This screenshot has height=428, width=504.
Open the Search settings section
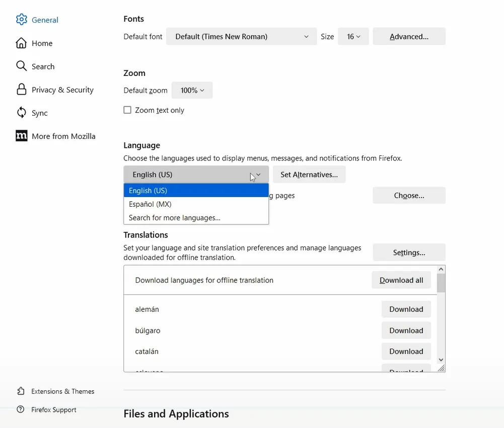[x=43, y=66]
